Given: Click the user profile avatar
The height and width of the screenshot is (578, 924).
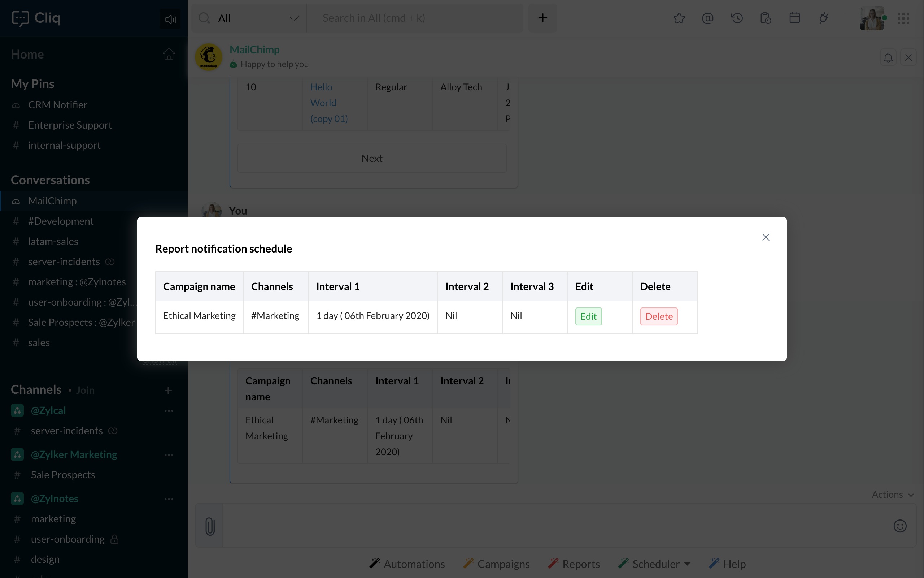Looking at the screenshot, I should click(x=872, y=18).
